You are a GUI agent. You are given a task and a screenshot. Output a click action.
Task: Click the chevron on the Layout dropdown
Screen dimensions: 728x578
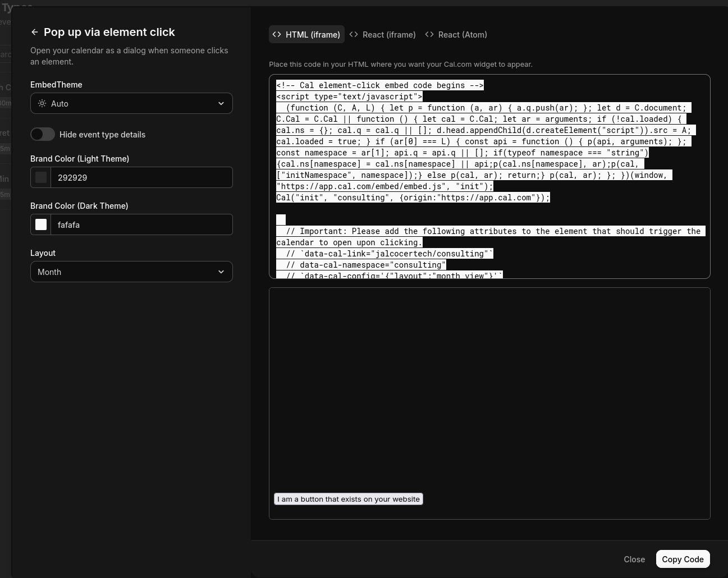(221, 272)
